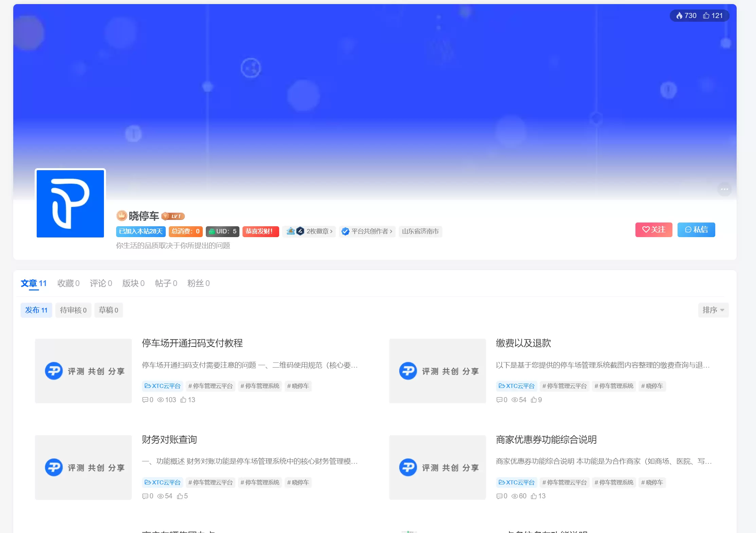
Task: Click XTC云平台 category on 财务对账查询
Action: [x=162, y=482]
